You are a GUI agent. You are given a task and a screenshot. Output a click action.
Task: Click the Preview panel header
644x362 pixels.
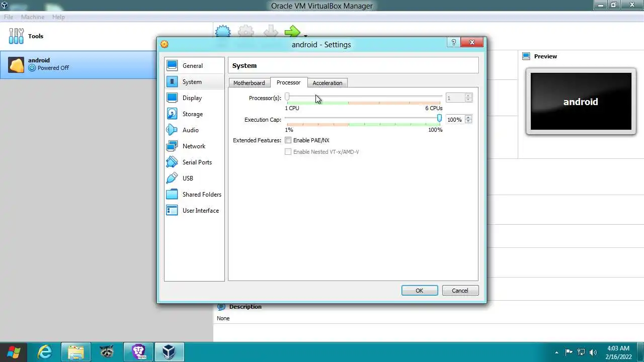coord(545,56)
